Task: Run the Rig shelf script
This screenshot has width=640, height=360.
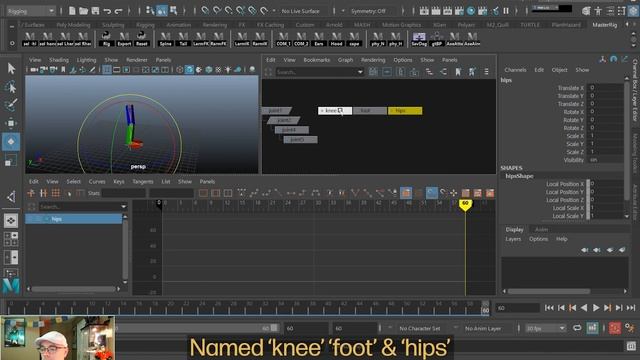Action: tap(106, 39)
